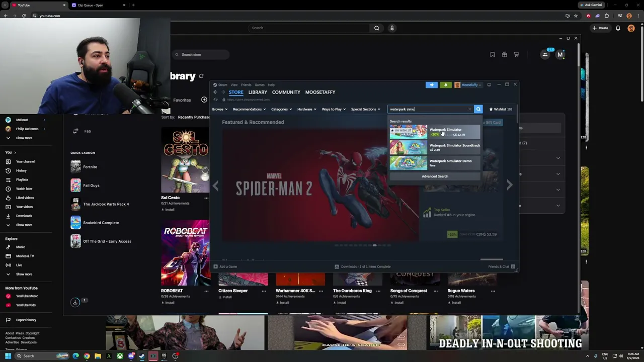
Task: Click YouTube search magnifier button
Action: (x=376, y=28)
